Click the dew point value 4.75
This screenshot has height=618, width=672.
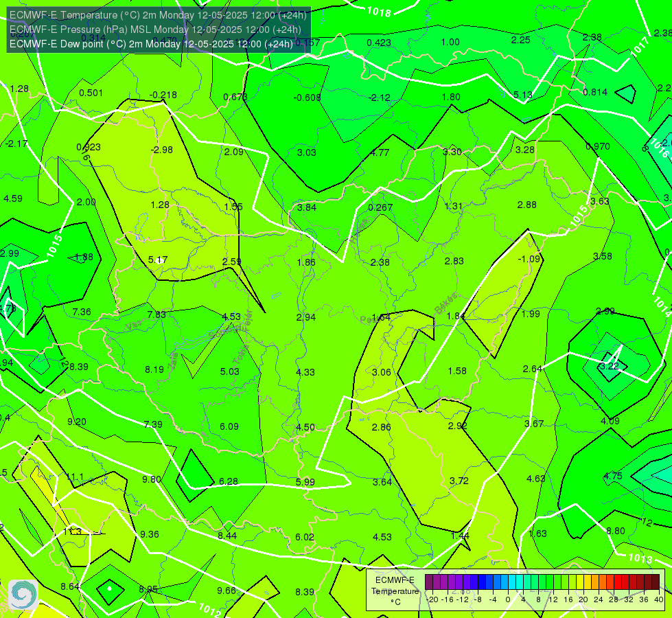click(x=613, y=476)
